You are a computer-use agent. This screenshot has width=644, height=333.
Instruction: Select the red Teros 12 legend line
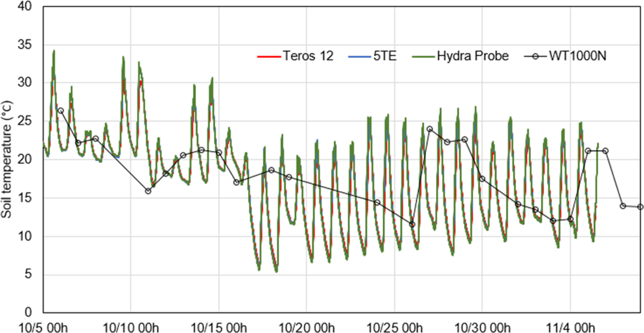(269, 57)
